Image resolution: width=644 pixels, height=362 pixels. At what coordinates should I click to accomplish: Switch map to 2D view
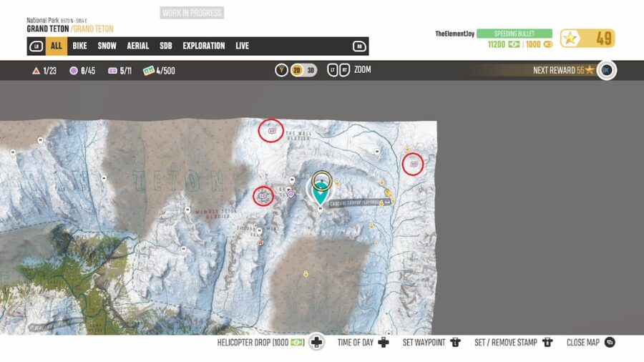[296, 70]
